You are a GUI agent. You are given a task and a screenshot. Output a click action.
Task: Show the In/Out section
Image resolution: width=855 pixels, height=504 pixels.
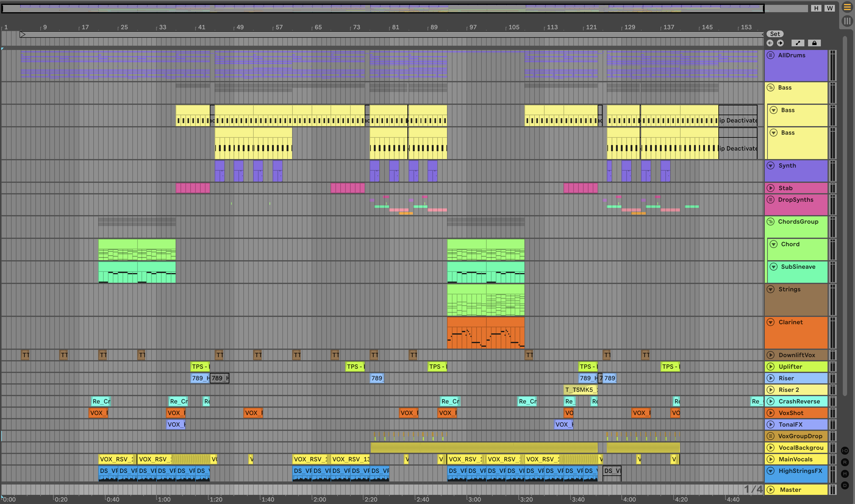(845, 451)
